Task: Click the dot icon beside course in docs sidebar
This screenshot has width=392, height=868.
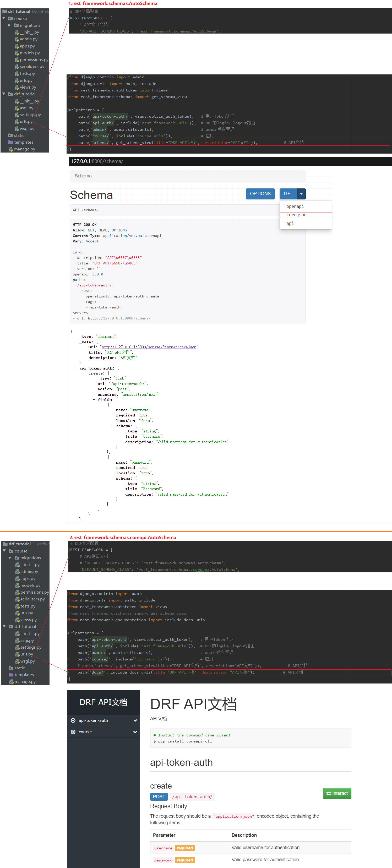Action: pyautogui.click(x=73, y=732)
